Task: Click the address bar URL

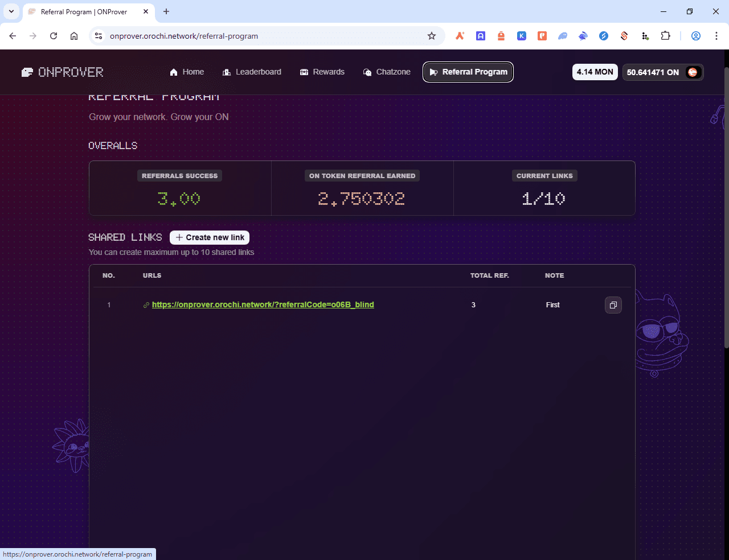Action: click(x=184, y=36)
